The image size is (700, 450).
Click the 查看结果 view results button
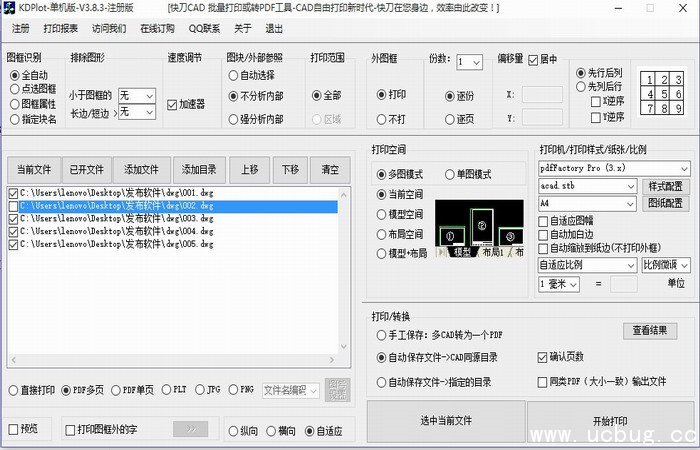(x=650, y=330)
